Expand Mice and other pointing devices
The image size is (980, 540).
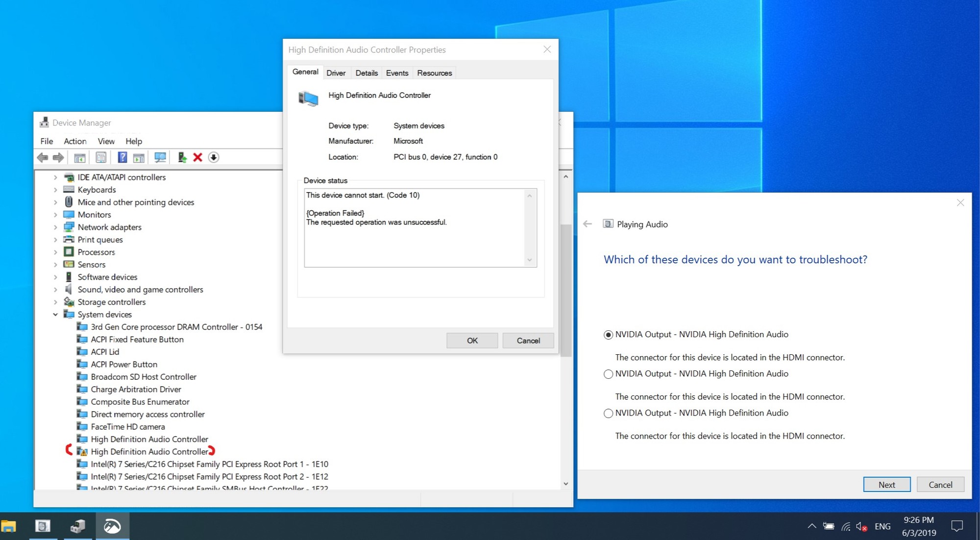pyautogui.click(x=55, y=202)
